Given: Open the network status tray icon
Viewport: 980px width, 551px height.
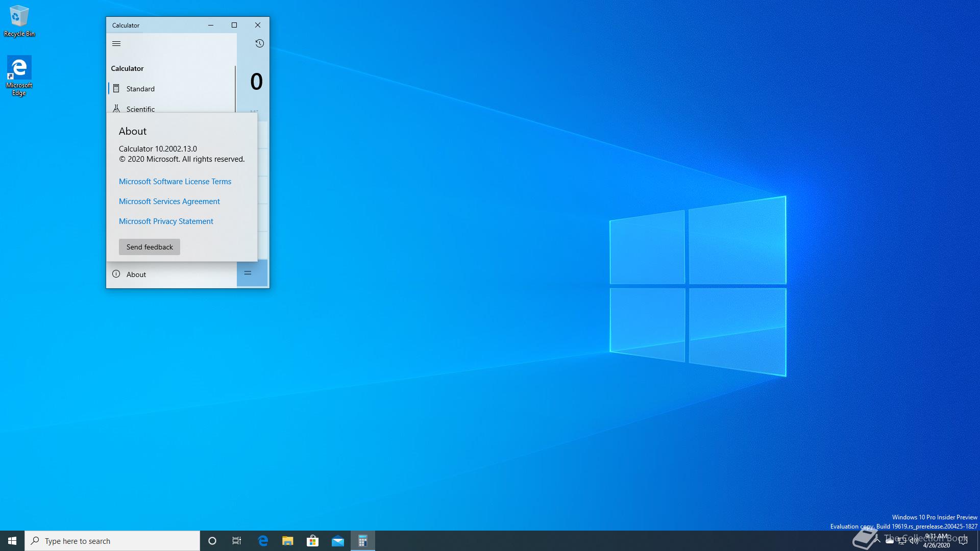Looking at the screenshot, I should tap(902, 541).
